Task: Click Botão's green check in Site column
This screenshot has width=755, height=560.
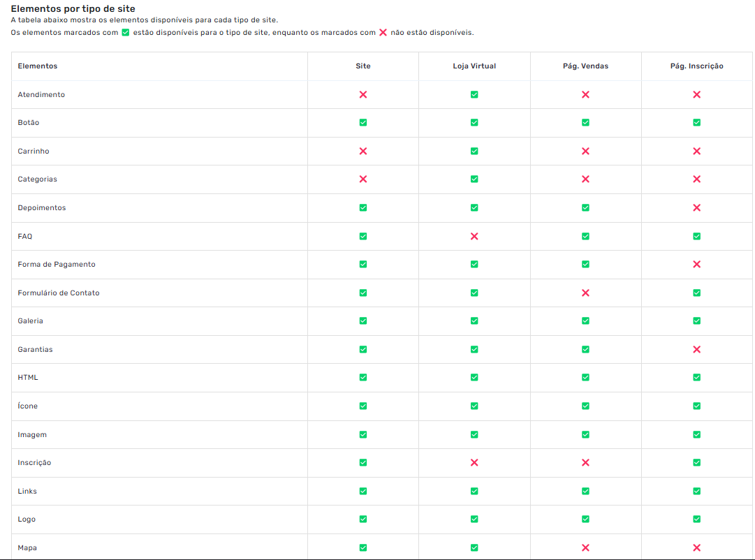Action: click(x=362, y=122)
